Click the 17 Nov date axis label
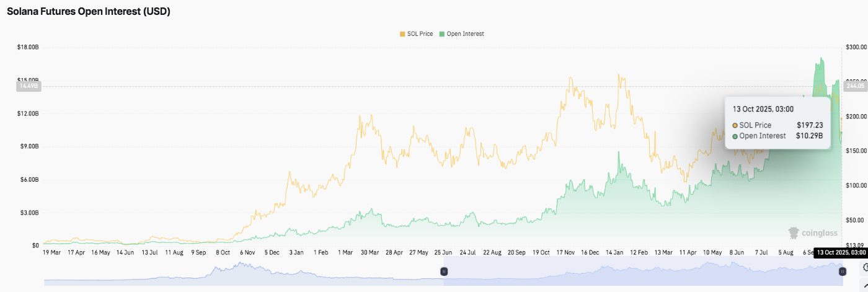The image size is (868, 292). [564, 253]
